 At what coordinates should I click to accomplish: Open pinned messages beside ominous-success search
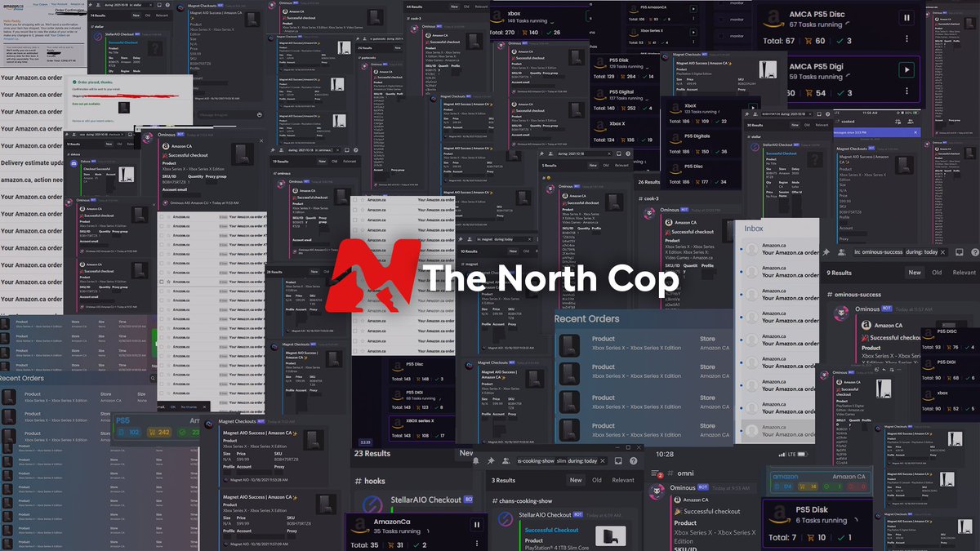tap(825, 252)
